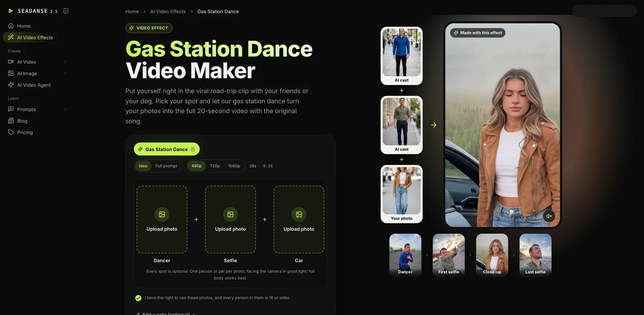Click the Selfie upload photo icon
644x315 pixels.
(x=230, y=214)
